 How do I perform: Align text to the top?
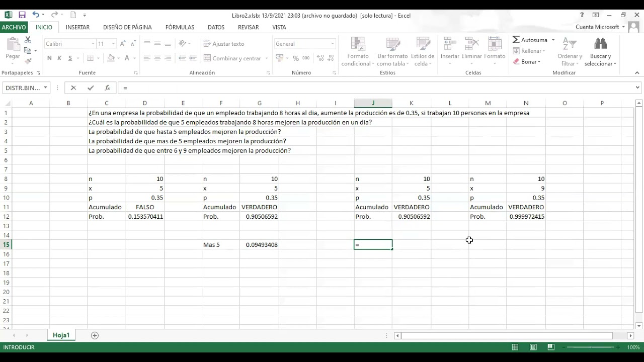pyautogui.click(x=147, y=44)
